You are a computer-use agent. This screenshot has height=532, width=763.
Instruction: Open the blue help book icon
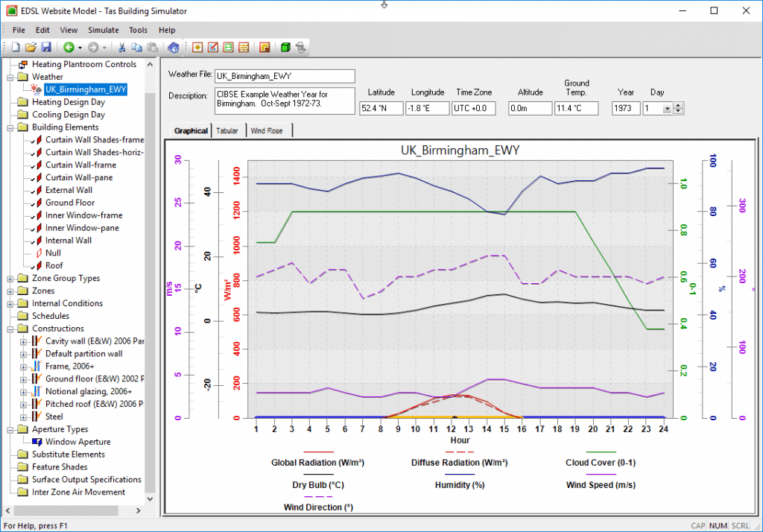click(x=173, y=47)
